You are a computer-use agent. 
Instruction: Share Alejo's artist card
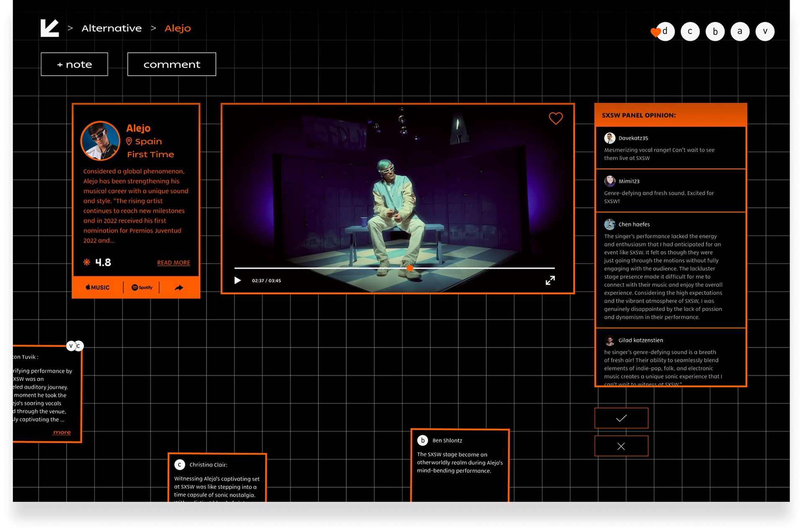(179, 288)
